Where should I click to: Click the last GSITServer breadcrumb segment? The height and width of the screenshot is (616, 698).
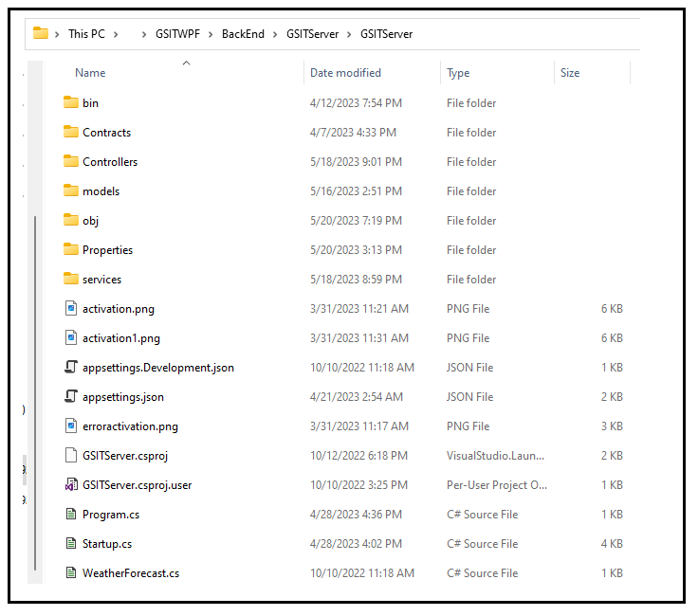click(386, 34)
